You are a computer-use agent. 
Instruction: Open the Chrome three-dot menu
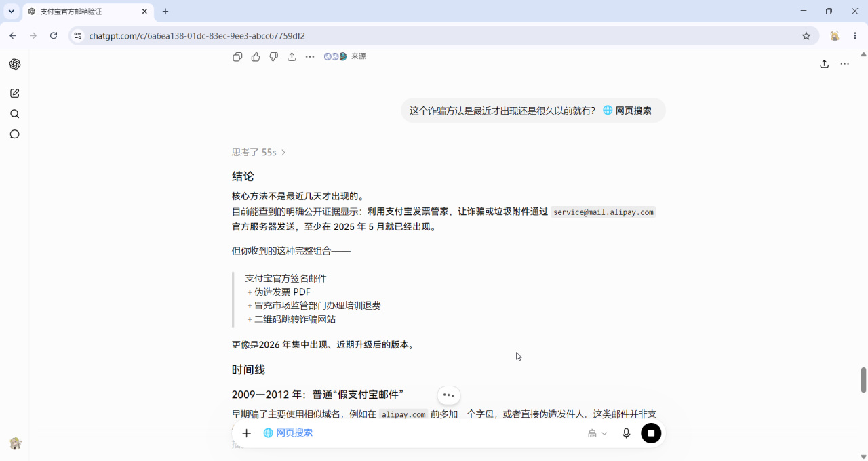[x=855, y=36]
